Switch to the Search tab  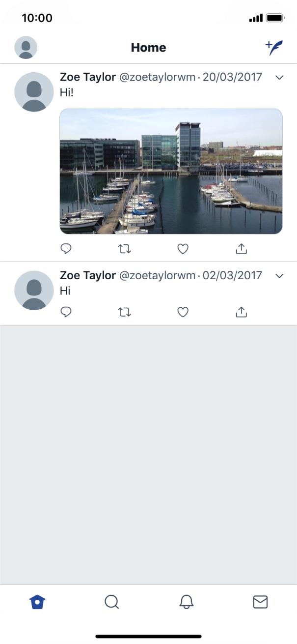(x=111, y=601)
